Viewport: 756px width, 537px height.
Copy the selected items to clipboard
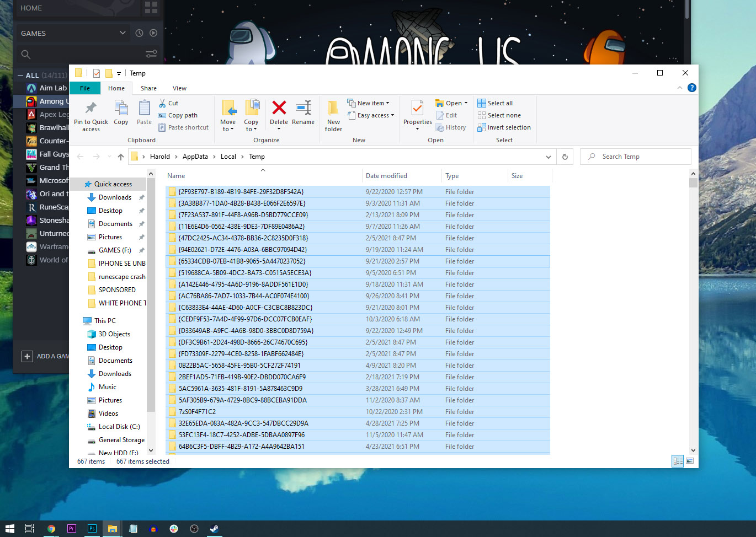(x=121, y=114)
